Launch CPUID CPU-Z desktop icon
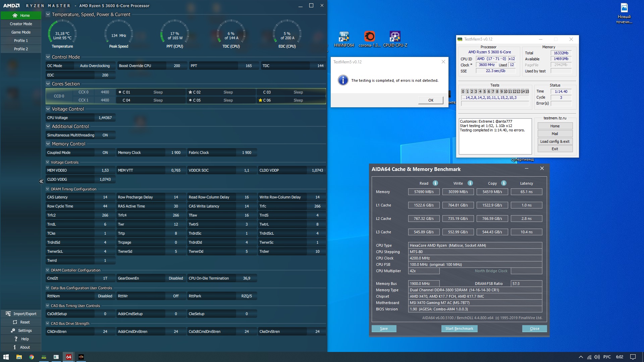 pos(395,37)
